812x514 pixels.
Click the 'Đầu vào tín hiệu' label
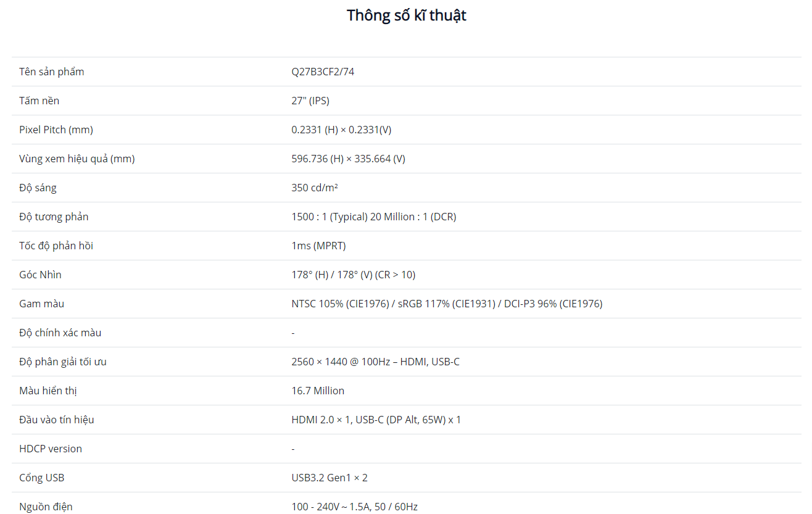[57, 420]
